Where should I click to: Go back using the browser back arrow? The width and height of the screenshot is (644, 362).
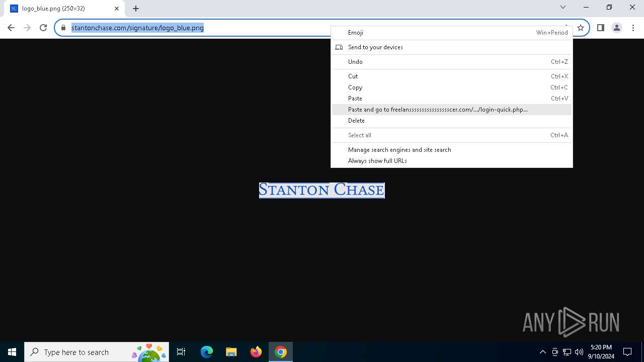(11, 28)
